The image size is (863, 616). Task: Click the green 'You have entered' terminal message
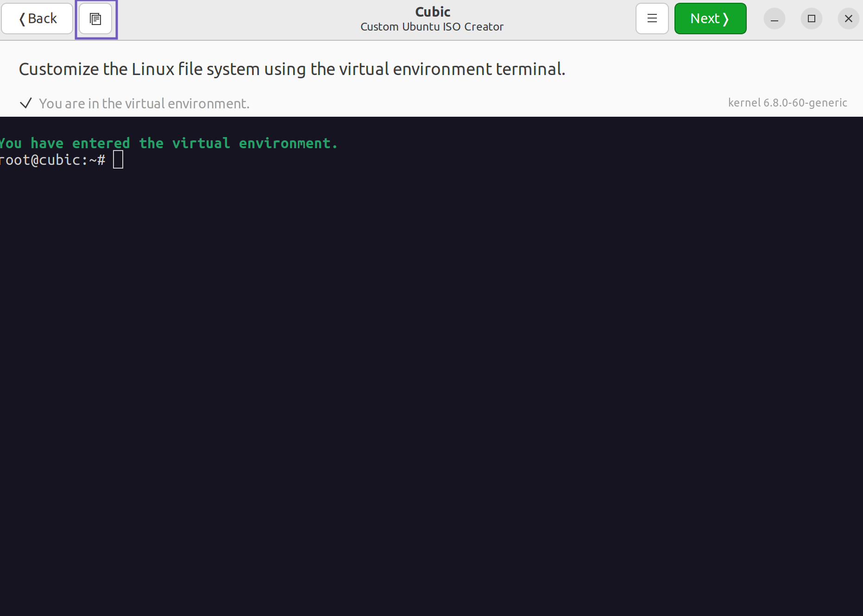click(x=169, y=143)
